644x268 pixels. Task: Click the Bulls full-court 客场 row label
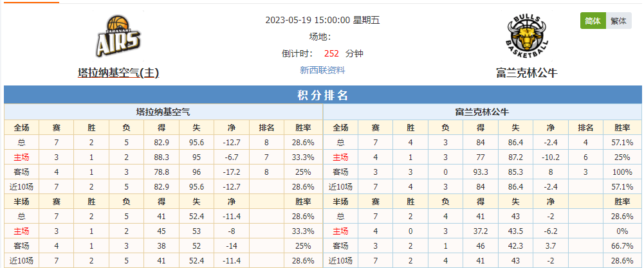coord(340,172)
